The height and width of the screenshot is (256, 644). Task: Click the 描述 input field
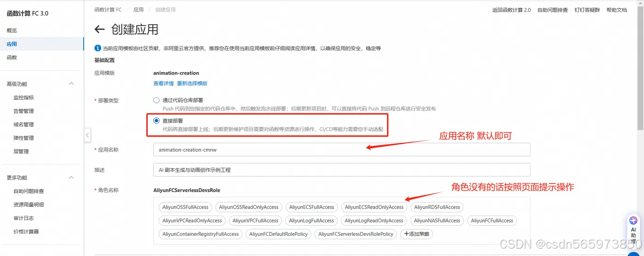[x=342, y=170]
